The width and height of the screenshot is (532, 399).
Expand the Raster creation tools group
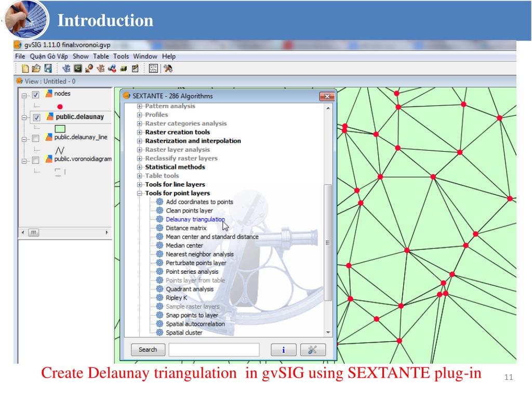click(139, 132)
